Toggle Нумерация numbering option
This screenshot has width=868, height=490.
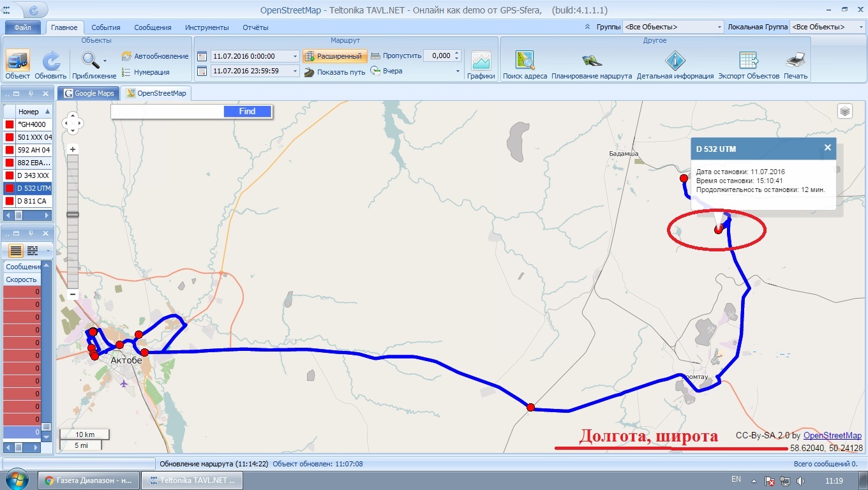pos(146,72)
